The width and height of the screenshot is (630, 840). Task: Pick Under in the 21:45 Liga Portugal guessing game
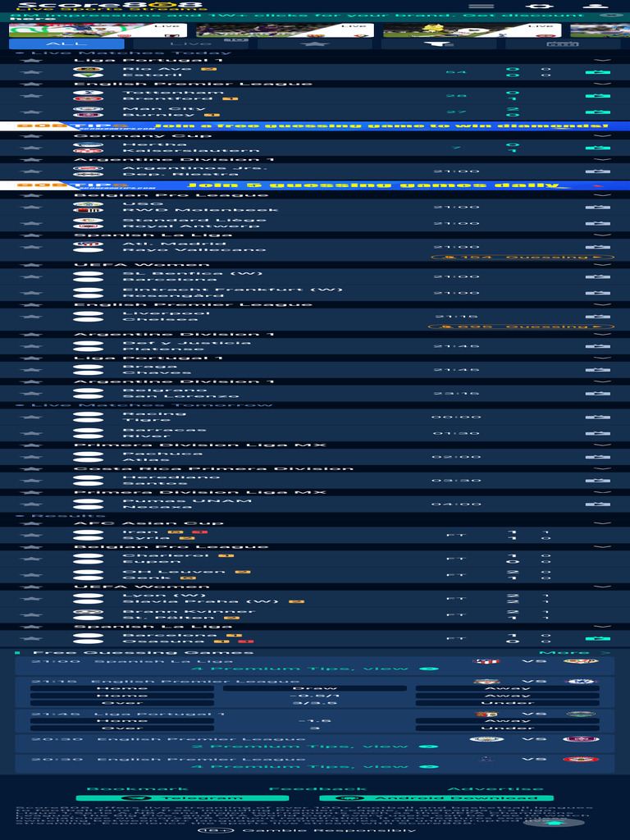[507, 728]
